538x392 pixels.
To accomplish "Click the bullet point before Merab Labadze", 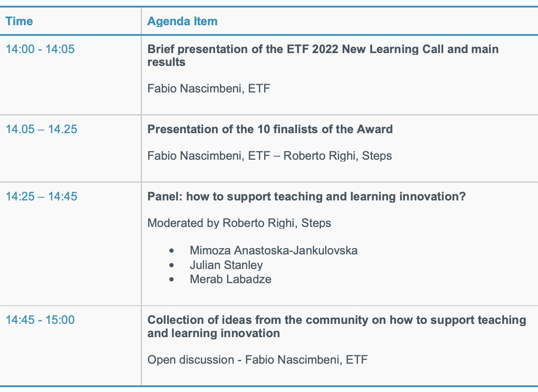I will [172, 280].
